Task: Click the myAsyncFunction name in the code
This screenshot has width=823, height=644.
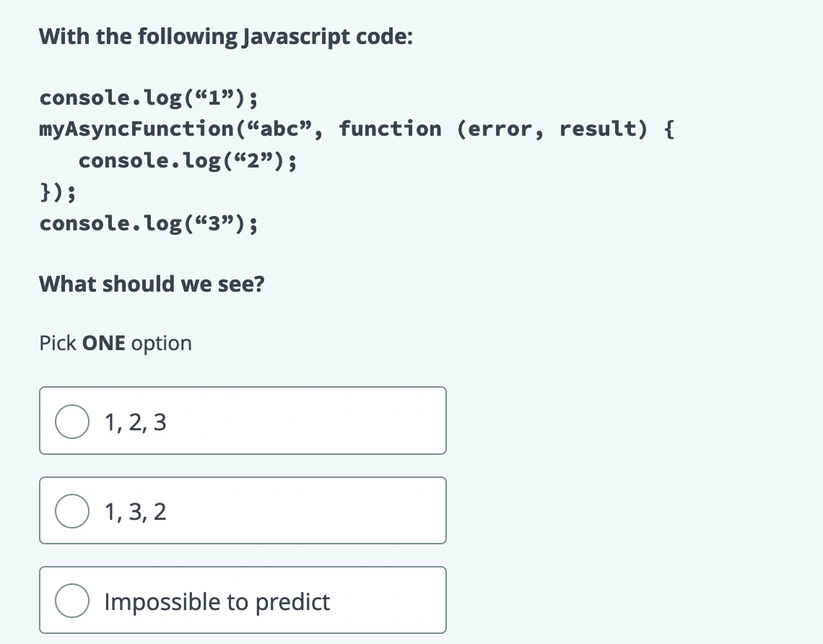Action: (134, 129)
